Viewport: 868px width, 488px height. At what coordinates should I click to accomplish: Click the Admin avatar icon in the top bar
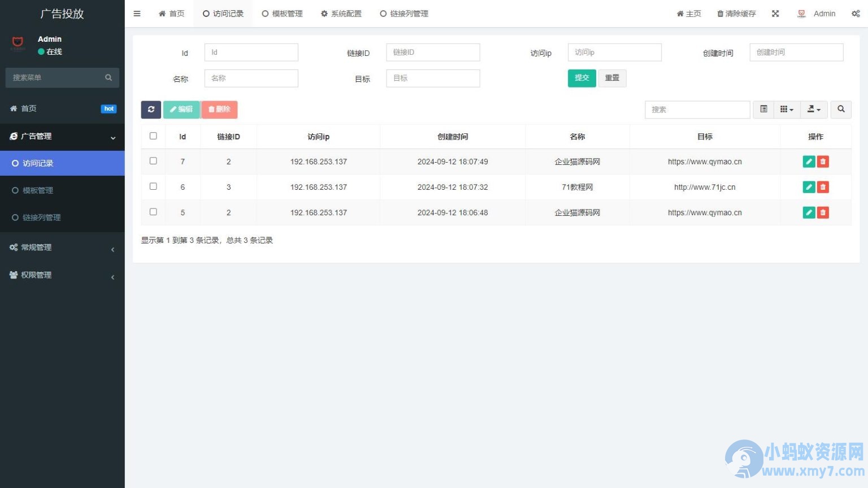pyautogui.click(x=801, y=14)
